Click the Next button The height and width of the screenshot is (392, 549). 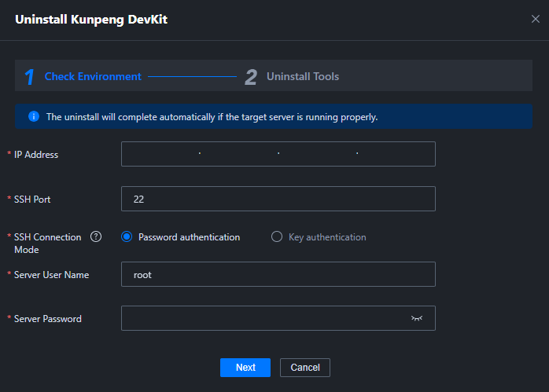click(245, 367)
